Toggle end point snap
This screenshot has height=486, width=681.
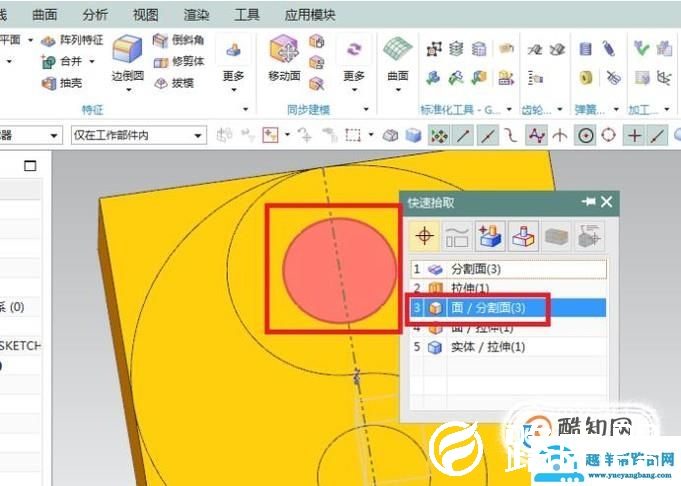(x=463, y=136)
